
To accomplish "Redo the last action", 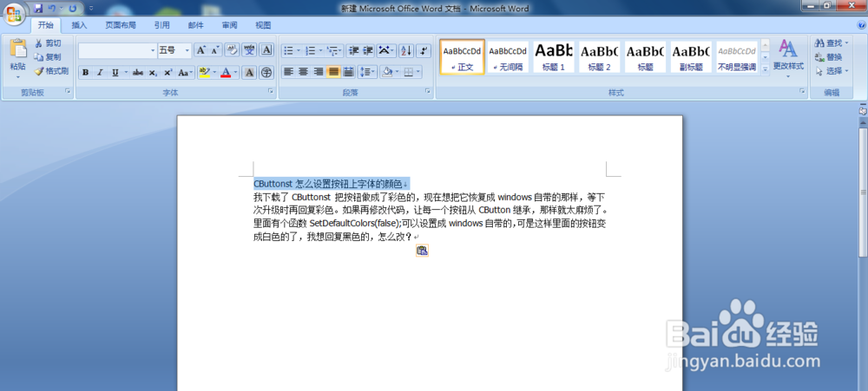I will tap(73, 9).
